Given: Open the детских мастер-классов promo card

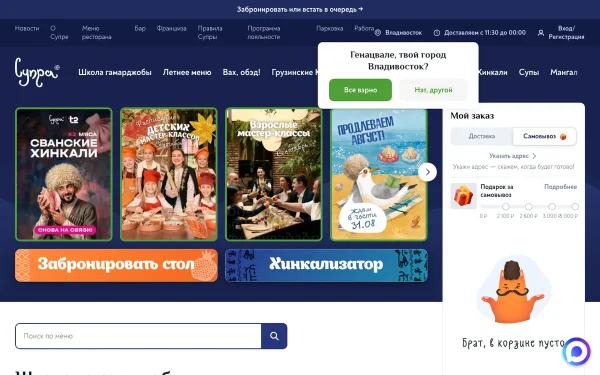Looking at the screenshot, I should tap(169, 174).
